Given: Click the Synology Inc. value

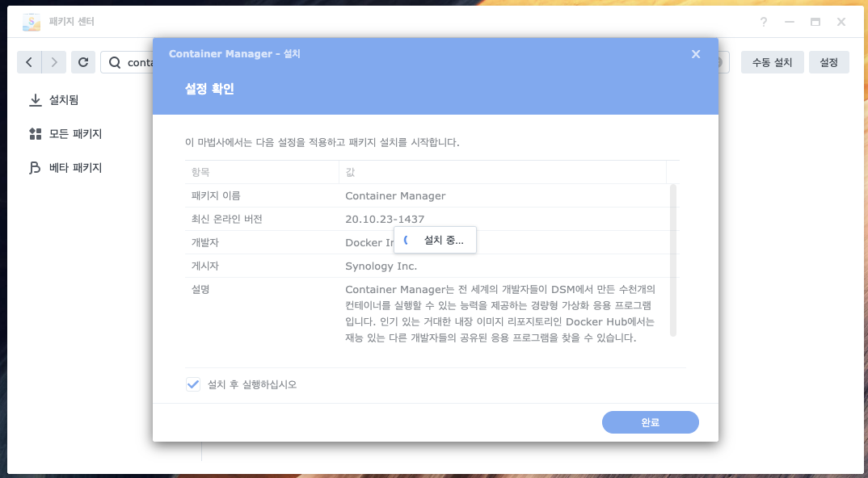Looking at the screenshot, I should point(381,266).
